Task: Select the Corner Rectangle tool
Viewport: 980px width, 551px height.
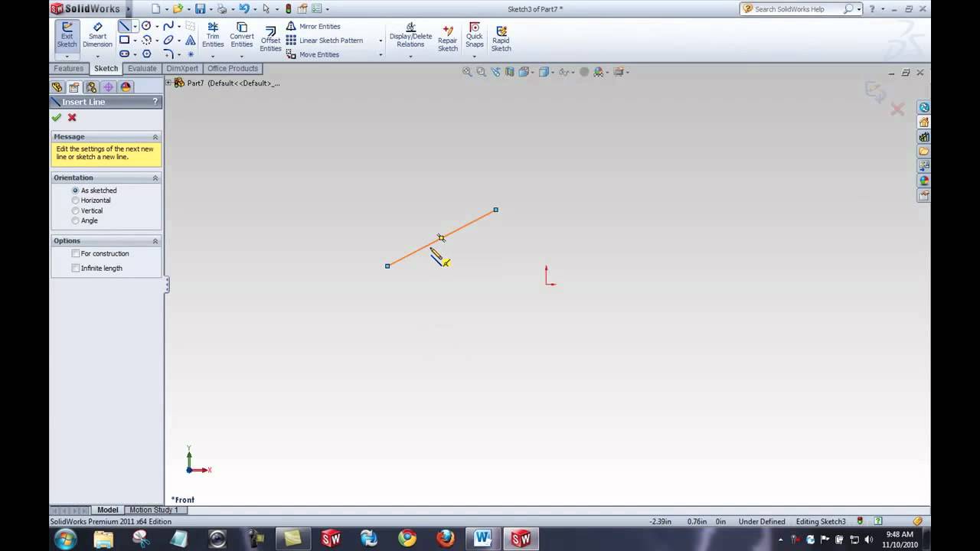Action: pos(124,40)
